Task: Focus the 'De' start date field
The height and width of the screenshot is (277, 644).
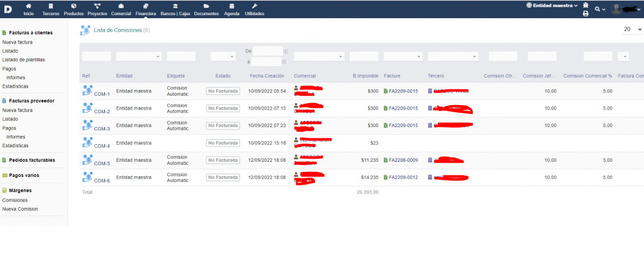Action: [x=268, y=51]
